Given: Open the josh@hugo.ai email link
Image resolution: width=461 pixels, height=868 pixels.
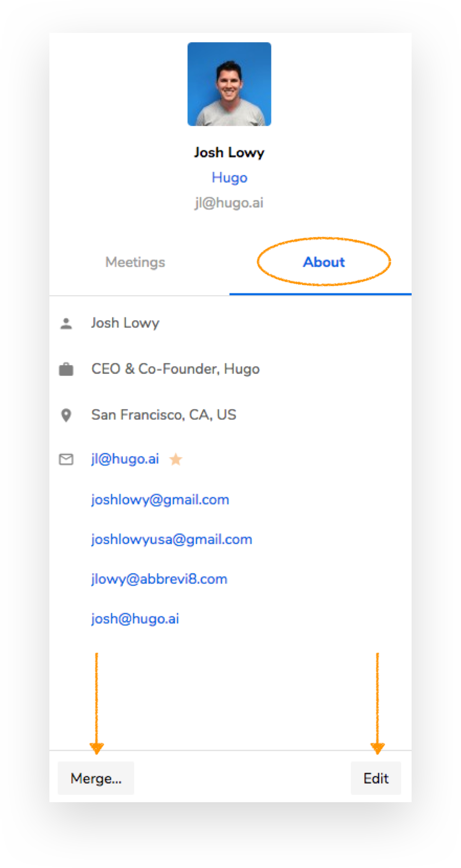Looking at the screenshot, I should click(135, 619).
